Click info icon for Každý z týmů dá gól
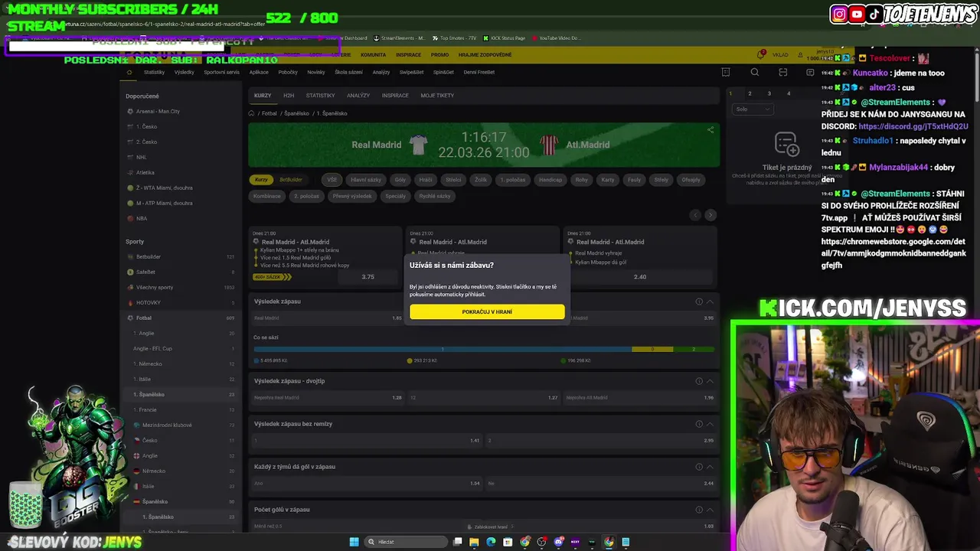Screen dimensions: 980x551 click(x=699, y=467)
